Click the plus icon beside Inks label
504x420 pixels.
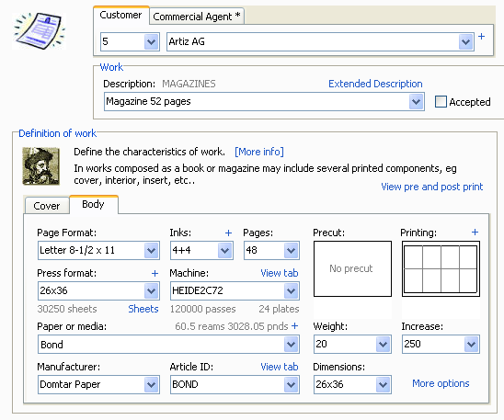(x=228, y=233)
